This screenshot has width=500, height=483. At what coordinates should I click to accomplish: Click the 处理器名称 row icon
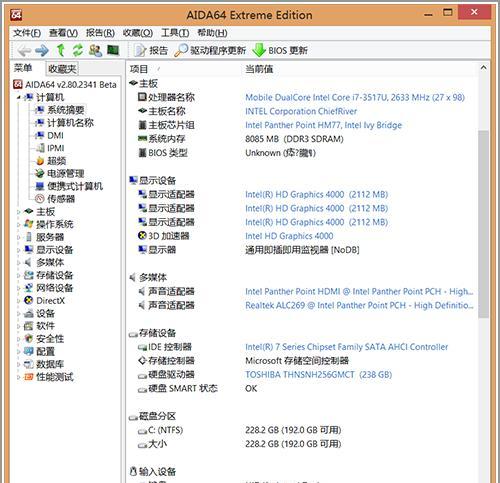(x=142, y=97)
